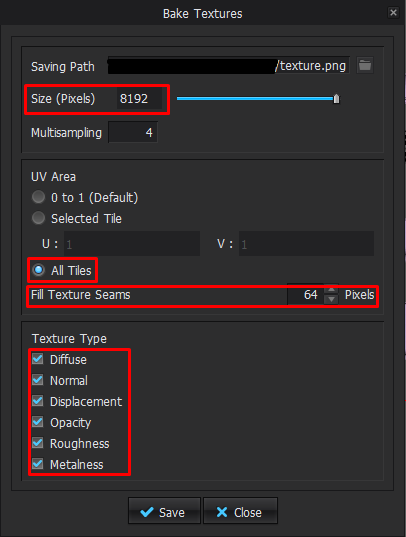This screenshot has height=537, width=406.
Task: Toggle the Normal texture checkbox
Action: 38,380
